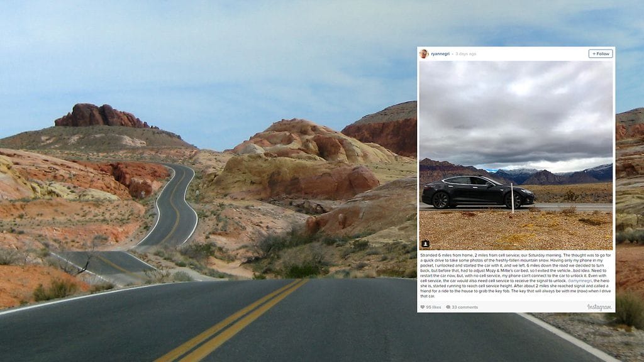Click the plus Follow button

pyautogui.click(x=601, y=54)
